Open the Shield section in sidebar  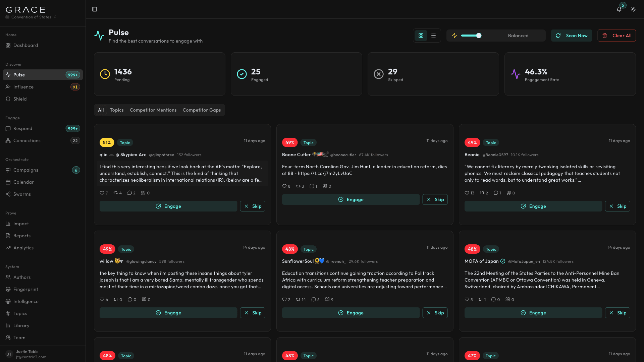click(x=20, y=99)
